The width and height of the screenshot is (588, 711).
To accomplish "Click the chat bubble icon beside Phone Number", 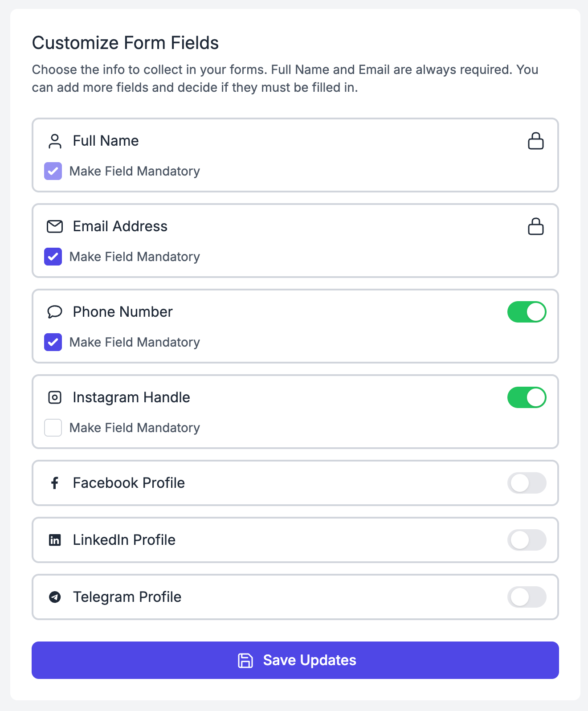I will coord(55,312).
